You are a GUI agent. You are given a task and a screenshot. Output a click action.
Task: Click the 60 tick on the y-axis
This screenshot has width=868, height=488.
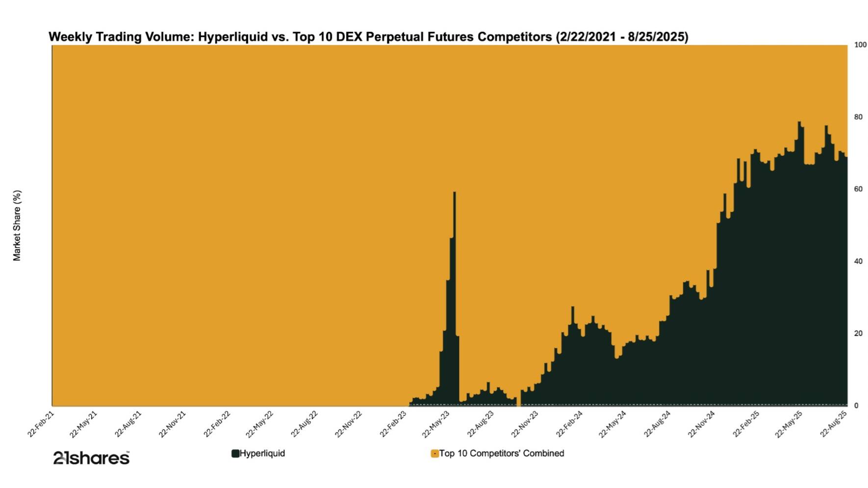click(858, 189)
